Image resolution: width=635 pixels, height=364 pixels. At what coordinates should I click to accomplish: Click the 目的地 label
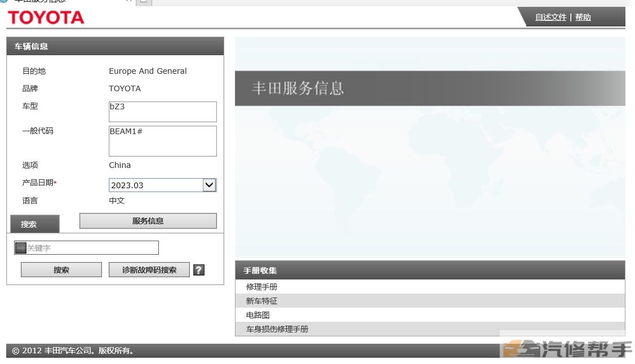[x=34, y=71]
